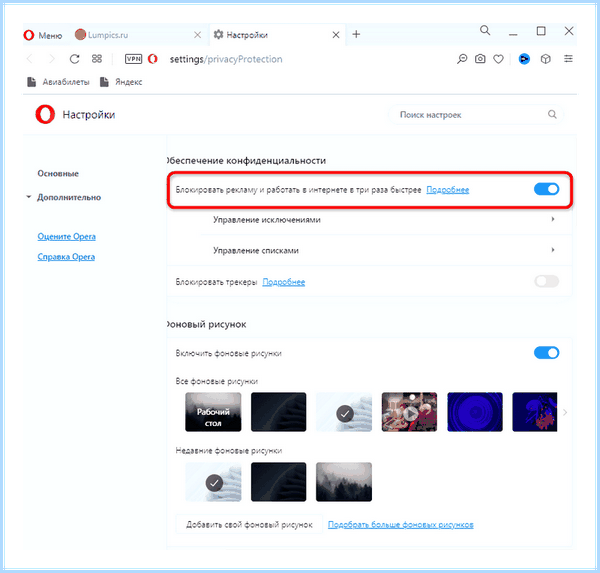Image resolution: width=600 pixels, height=573 pixels.
Task: Open the Авиабилеты bookmark
Action: (x=58, y=82)
